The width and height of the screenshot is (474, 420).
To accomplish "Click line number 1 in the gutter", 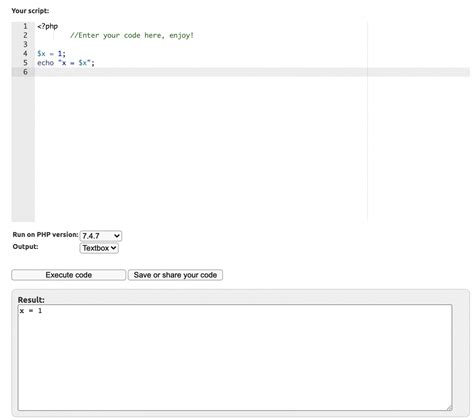I will pos(25,26).
